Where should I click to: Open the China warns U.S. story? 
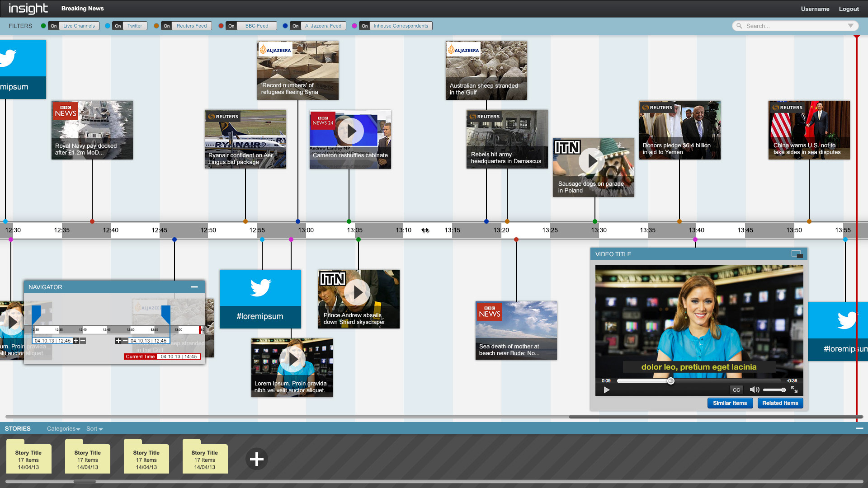809,130
